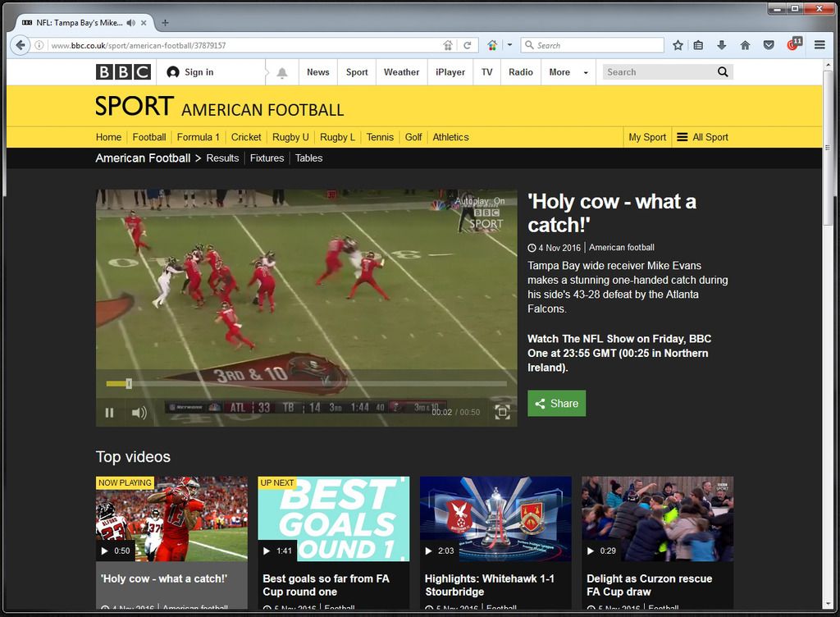This screenshot has width=840, height=617.
Task: Click the BBC logo
Action: point(123,71)
